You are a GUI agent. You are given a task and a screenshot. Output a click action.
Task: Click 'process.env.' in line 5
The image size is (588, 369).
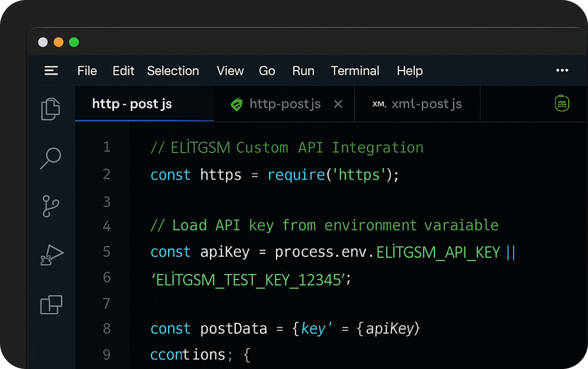[x=324, y=252]
